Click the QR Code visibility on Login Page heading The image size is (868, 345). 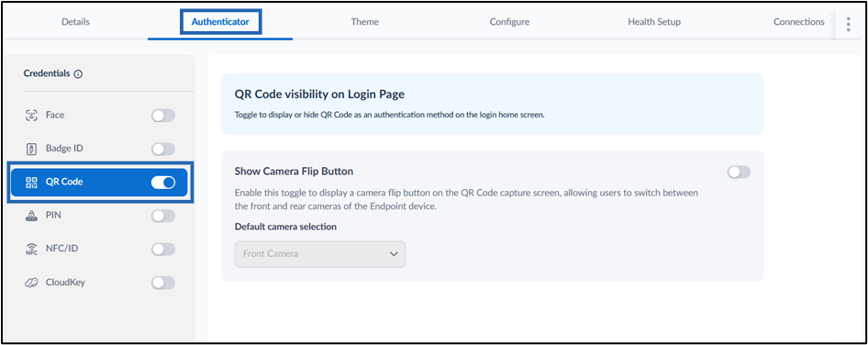click(319, 95)
